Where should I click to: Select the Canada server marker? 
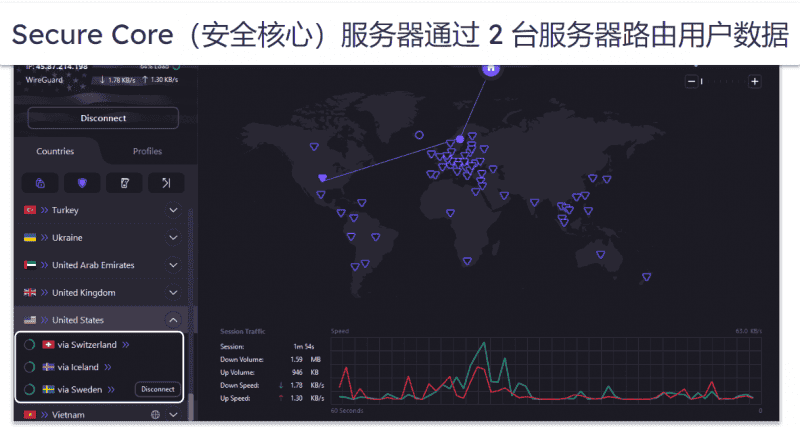tap(314, 147)
